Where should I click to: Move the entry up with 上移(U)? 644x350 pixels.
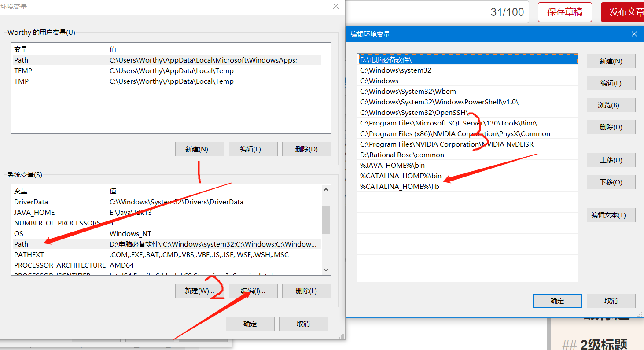[x=611, y=160]
